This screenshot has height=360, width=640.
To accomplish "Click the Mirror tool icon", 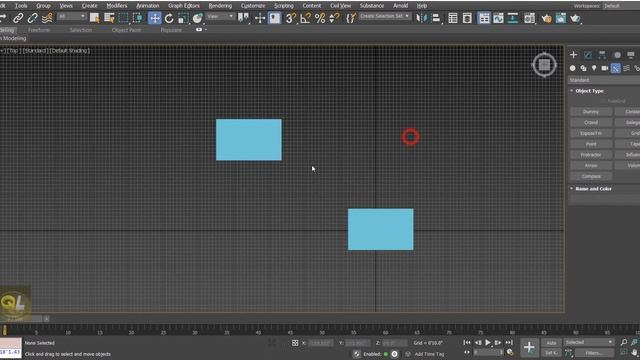I will [421, 18].
